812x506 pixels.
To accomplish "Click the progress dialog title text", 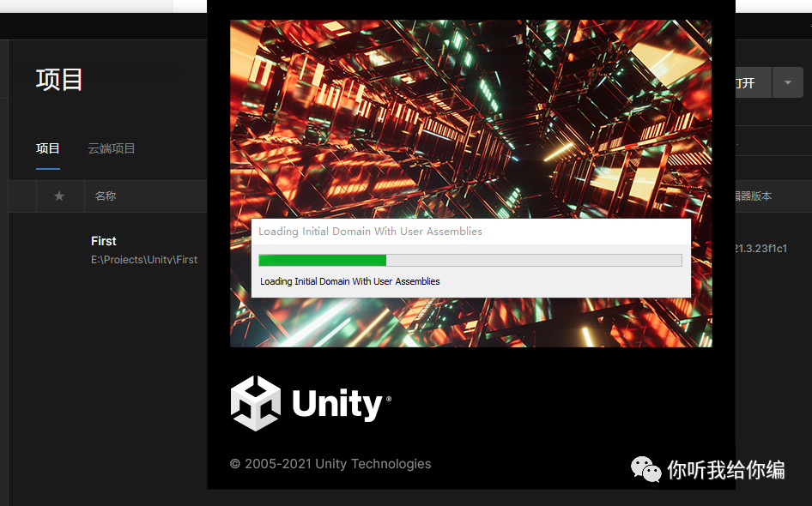I will pyautogui.click(x=370, y=232).
